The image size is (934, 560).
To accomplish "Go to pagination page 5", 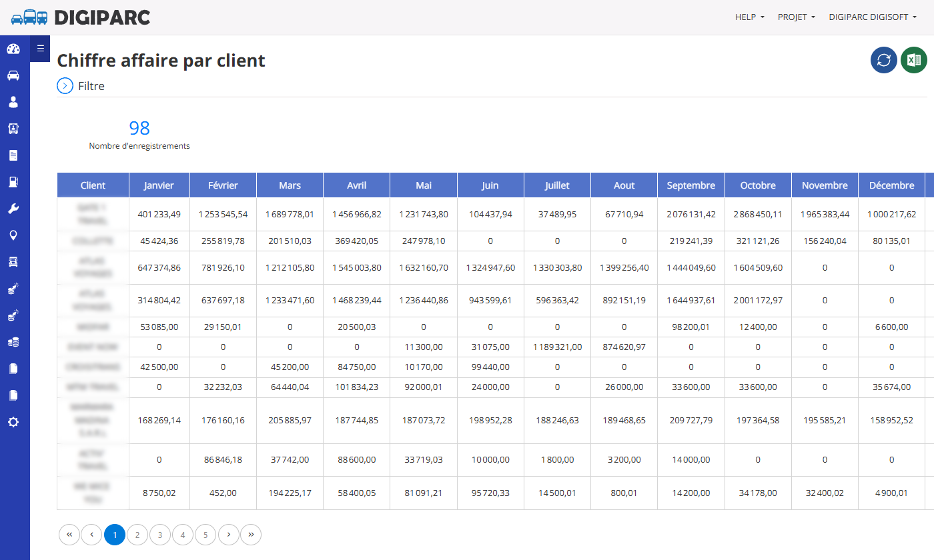I will coord(205,535).
